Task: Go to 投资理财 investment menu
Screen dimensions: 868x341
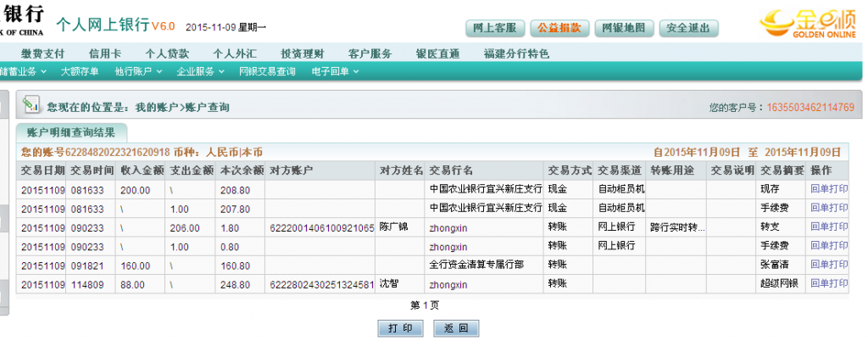Action: (x=303, y=53)
